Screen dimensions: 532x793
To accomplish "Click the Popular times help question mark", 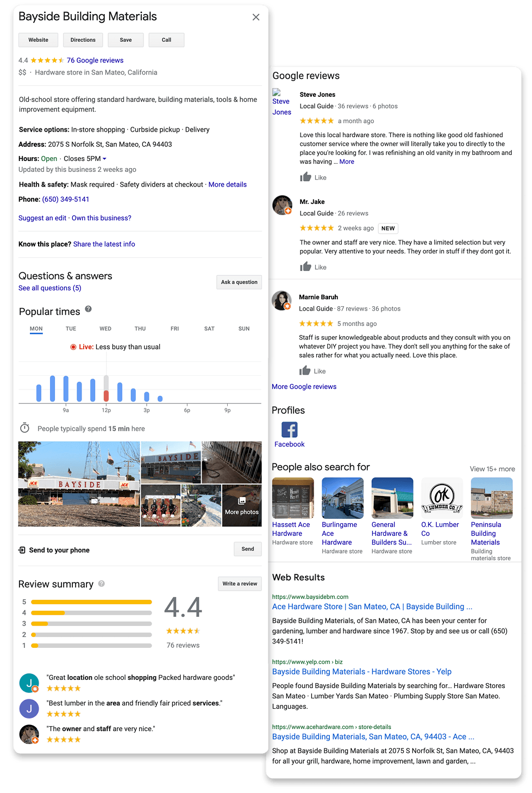I will [88, 309].
